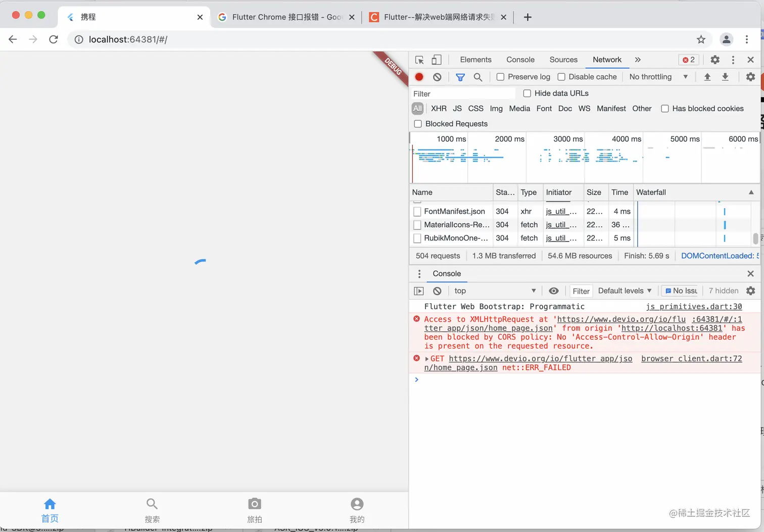Screen dimensions: 764x532
Task: Switch to the Elements tab
Action: 475,60
